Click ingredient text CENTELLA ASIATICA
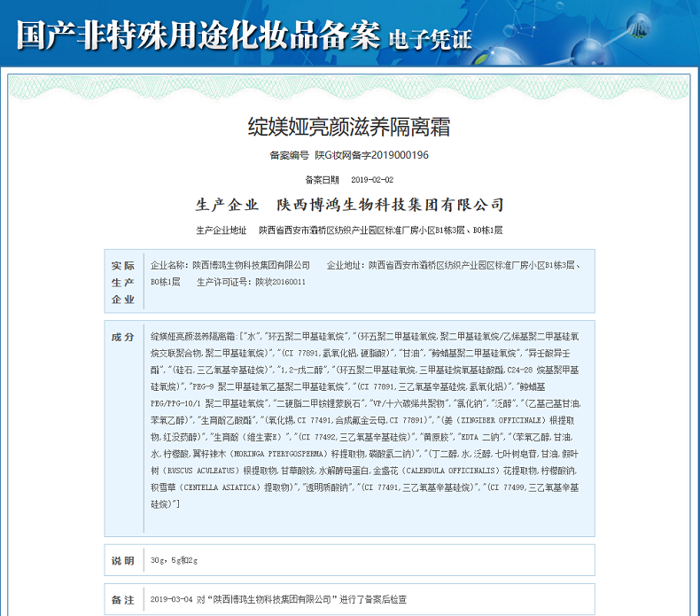This screenshot has width=700, height=616. 221,488
